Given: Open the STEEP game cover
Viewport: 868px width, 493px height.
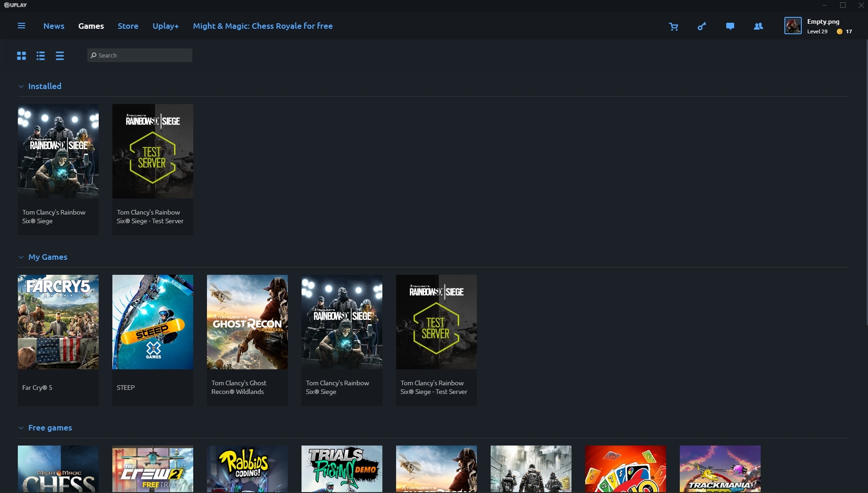Looking at the screenshot, I should 153,322.
